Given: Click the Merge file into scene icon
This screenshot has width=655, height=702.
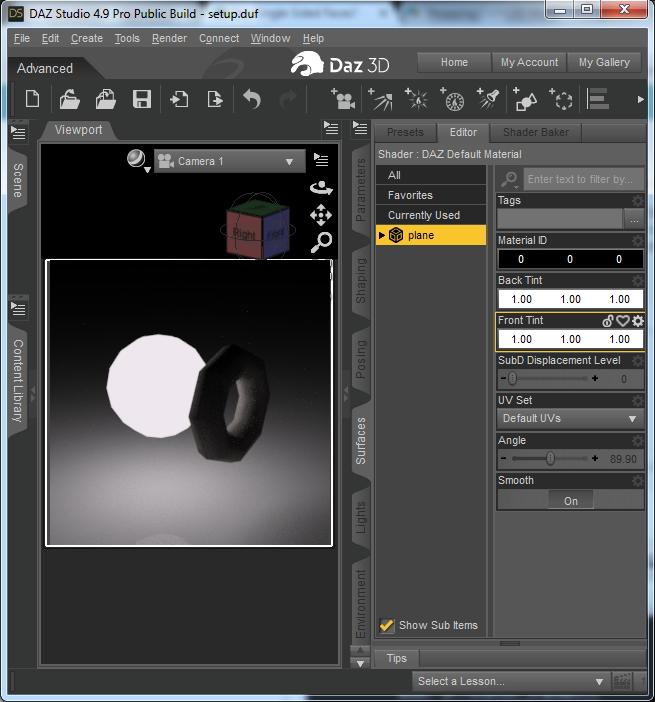Looking at the screenshot, I should point(106,99).
